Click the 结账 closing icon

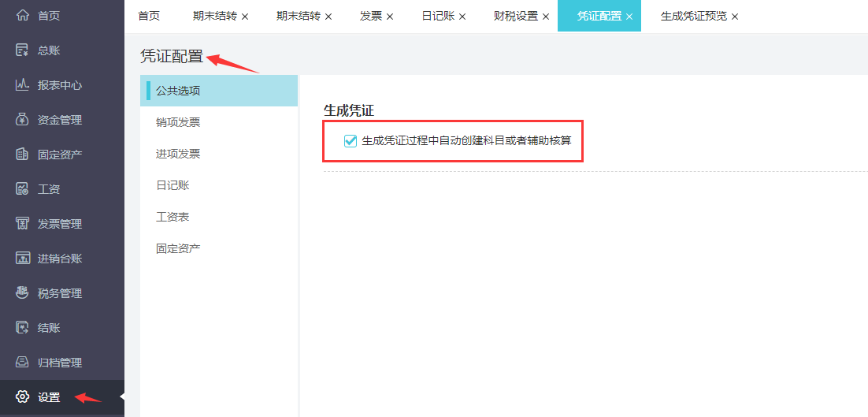click(22, 328)
